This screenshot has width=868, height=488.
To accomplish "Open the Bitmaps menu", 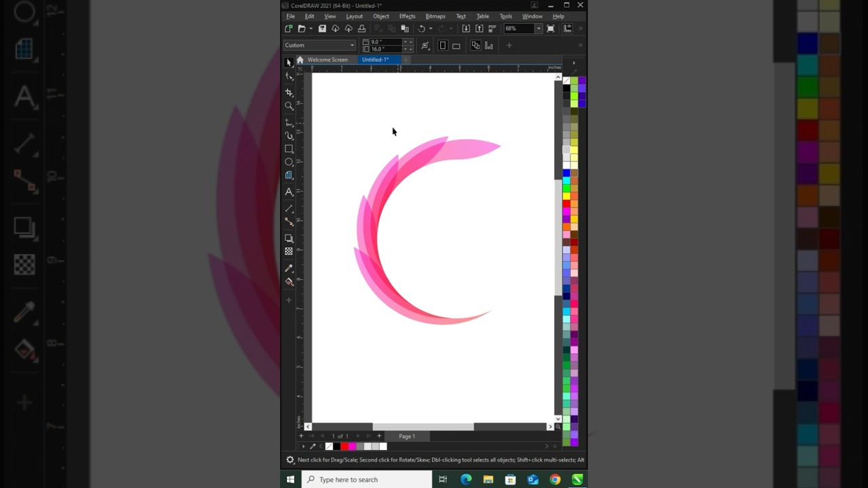I will pyautogui.click(x=435, y=16).
